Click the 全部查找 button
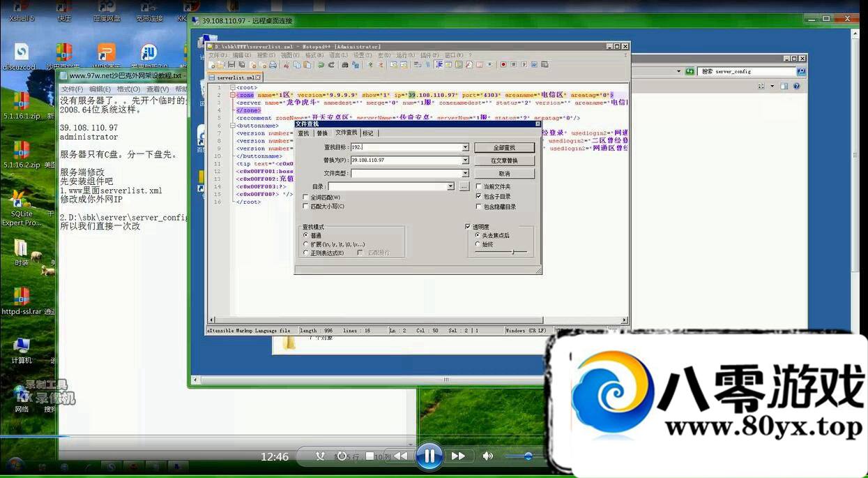 (504, 148)
